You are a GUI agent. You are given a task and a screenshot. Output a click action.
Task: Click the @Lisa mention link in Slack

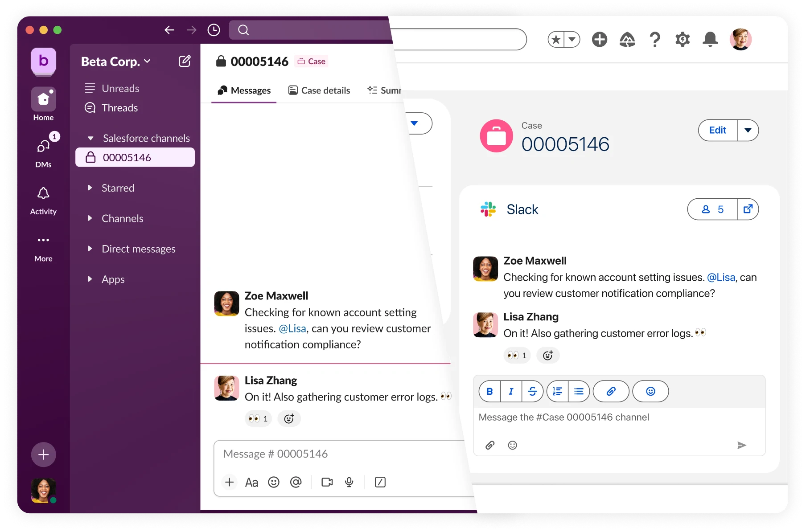tap(292, 328)
